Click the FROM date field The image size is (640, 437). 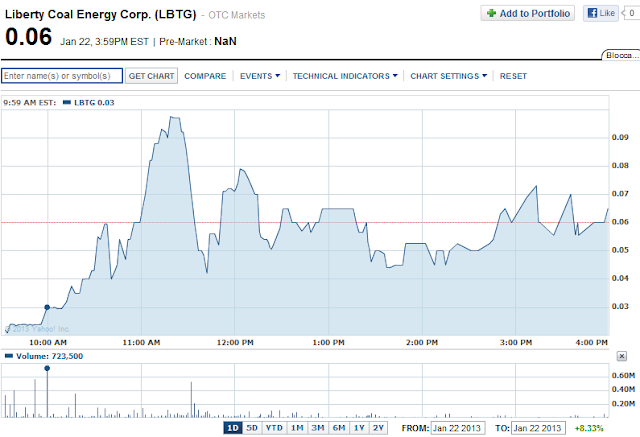[x=458, y=428]
